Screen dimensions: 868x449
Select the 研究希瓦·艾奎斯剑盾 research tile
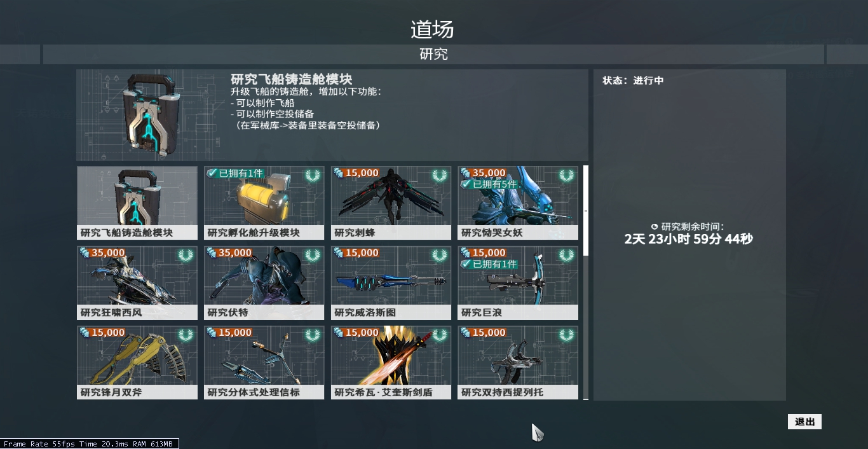coord(391,363)
